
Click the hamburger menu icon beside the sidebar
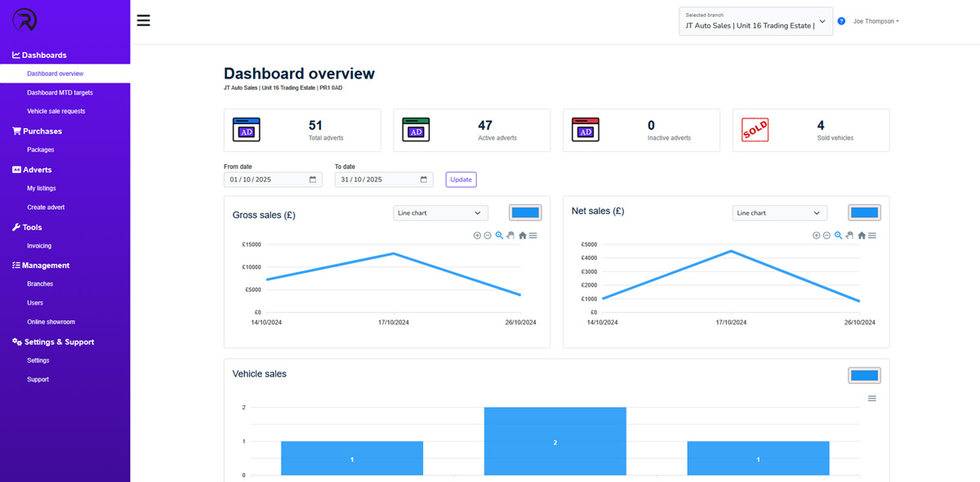tap(144, 20)
